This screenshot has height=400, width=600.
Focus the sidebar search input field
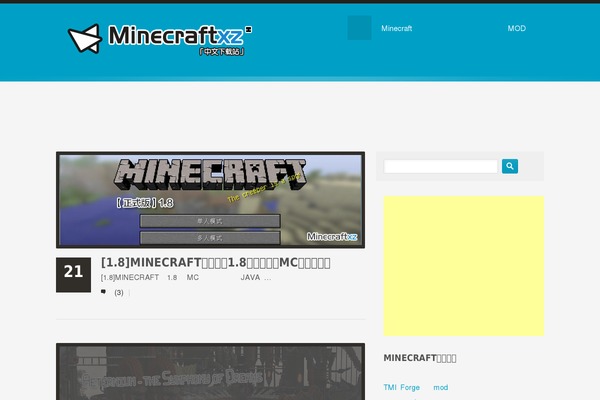click(x=440, y=166)
